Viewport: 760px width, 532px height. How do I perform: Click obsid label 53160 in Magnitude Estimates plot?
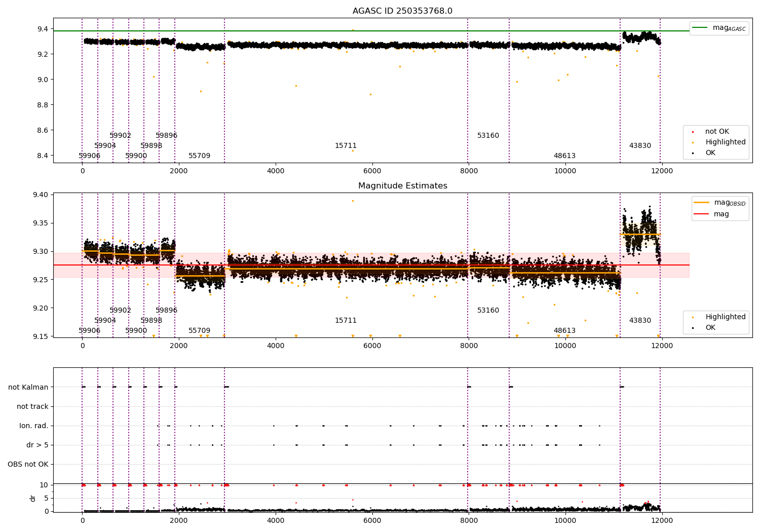(488, 310)
